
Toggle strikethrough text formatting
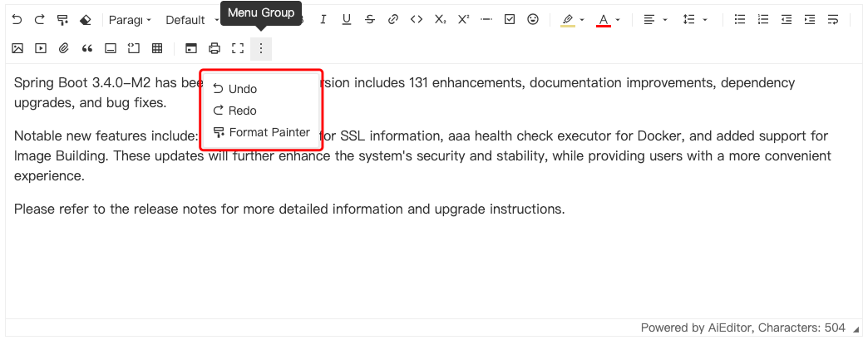(370, 20)
